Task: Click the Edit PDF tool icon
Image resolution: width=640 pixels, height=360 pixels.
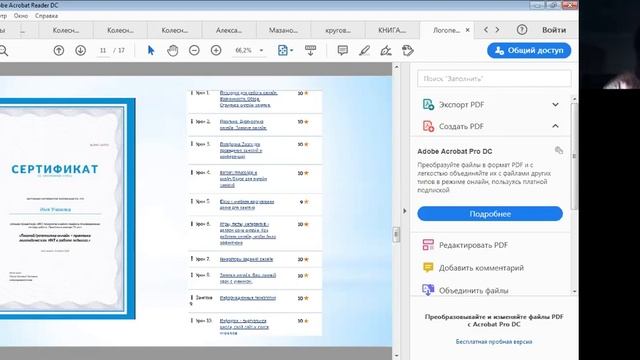Action: 428,245
